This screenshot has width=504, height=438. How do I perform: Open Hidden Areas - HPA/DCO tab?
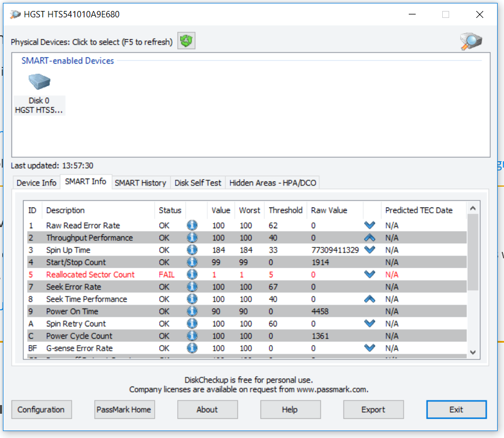click(272, 183)
